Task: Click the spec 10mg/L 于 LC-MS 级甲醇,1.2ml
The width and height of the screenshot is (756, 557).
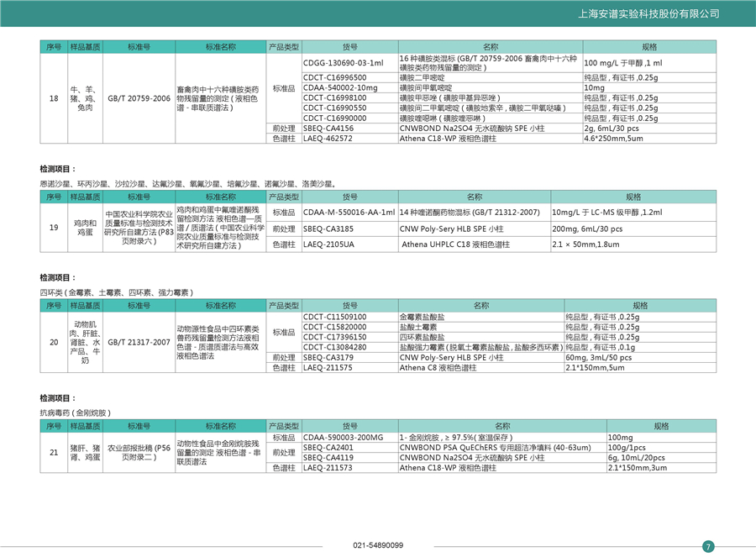Action: pyautogui.click(x=607, y=213)
